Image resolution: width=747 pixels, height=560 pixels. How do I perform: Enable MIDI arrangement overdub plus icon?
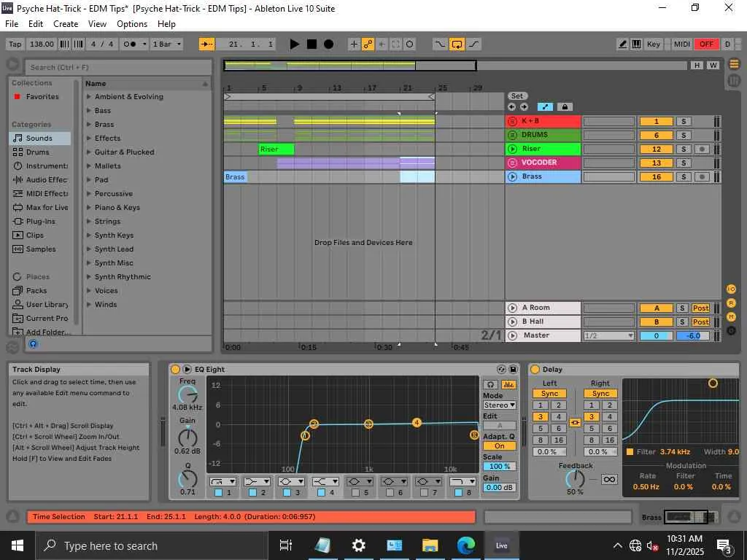(x=354, y=44)
